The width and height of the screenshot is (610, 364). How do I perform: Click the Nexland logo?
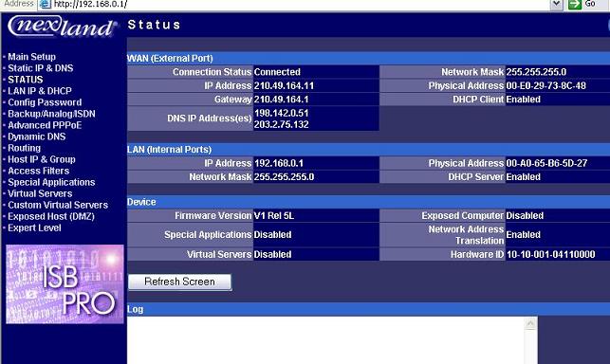(x=63, y=27)
